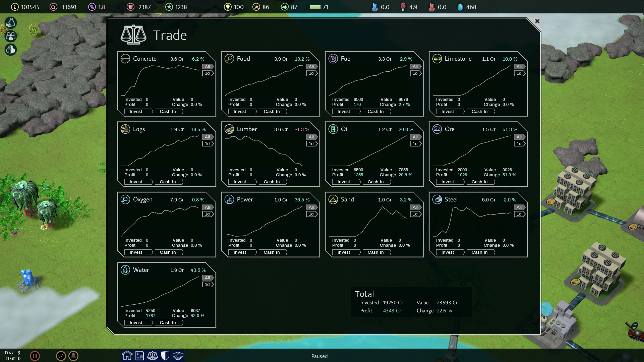Open the home panel icon
Screen dimensions: 644x362
tap(127, 355)
